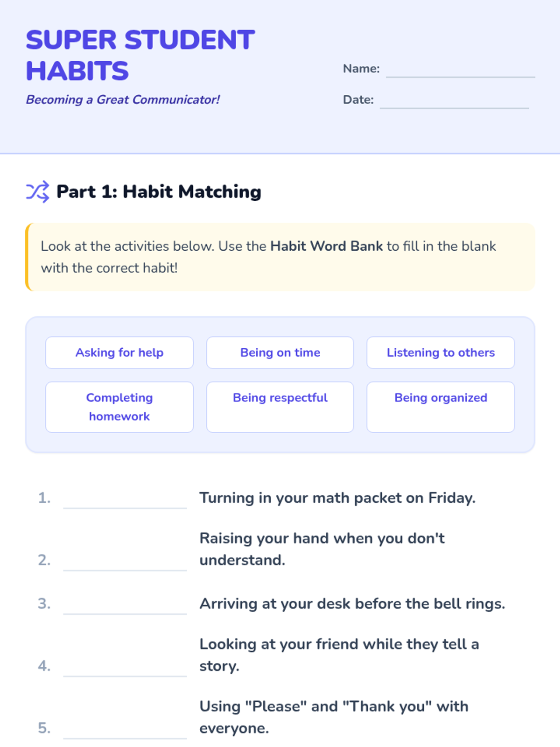
Task: Click the Name input line
Action: (x=460, y=70)
